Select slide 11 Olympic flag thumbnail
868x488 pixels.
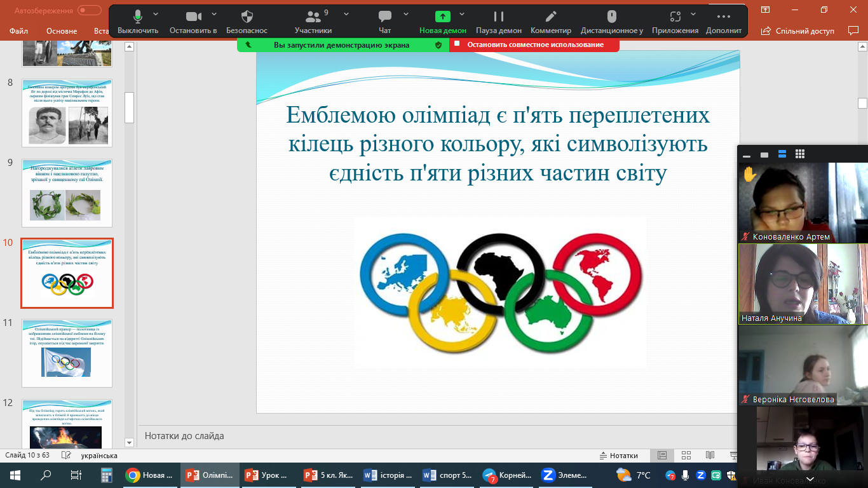[67, 353]
